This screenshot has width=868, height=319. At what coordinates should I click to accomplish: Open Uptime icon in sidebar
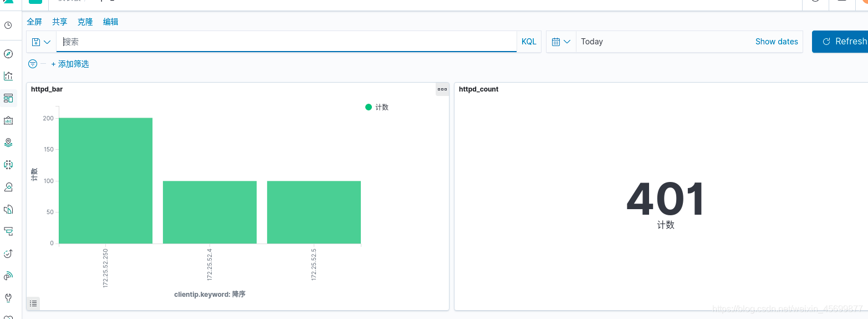pos(8,254)
